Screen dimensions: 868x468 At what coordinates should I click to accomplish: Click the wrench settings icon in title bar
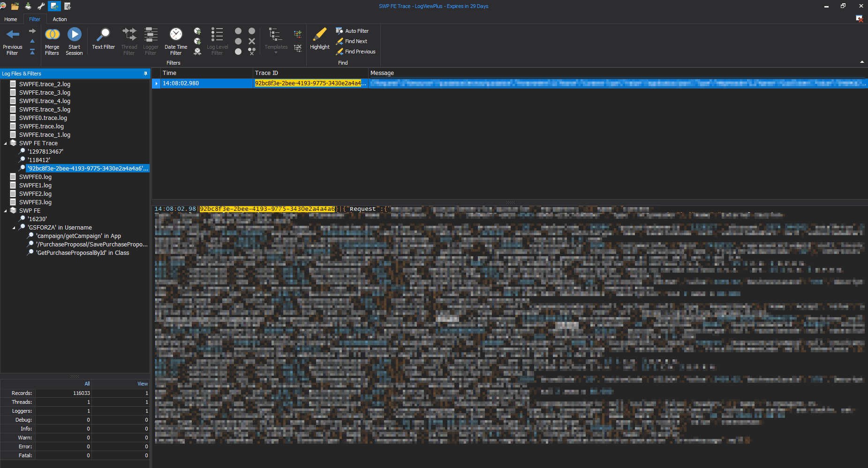tap(41, 6)
